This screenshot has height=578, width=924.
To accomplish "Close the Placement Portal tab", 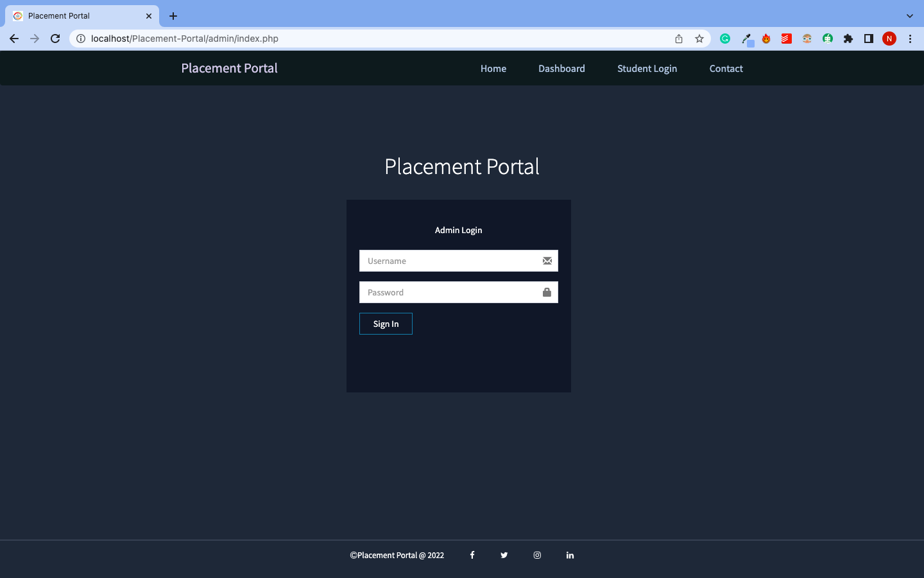I will tap(149, 16).
